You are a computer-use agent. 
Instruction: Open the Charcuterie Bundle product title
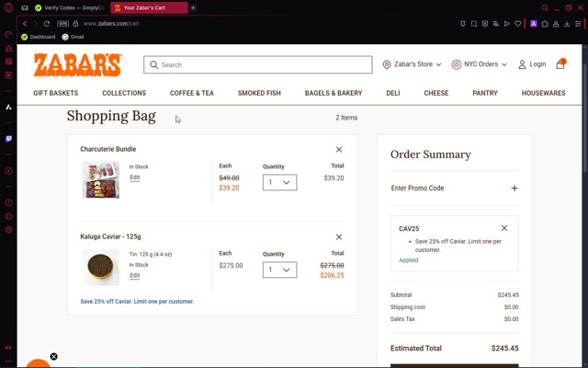(x=108, y=149)
